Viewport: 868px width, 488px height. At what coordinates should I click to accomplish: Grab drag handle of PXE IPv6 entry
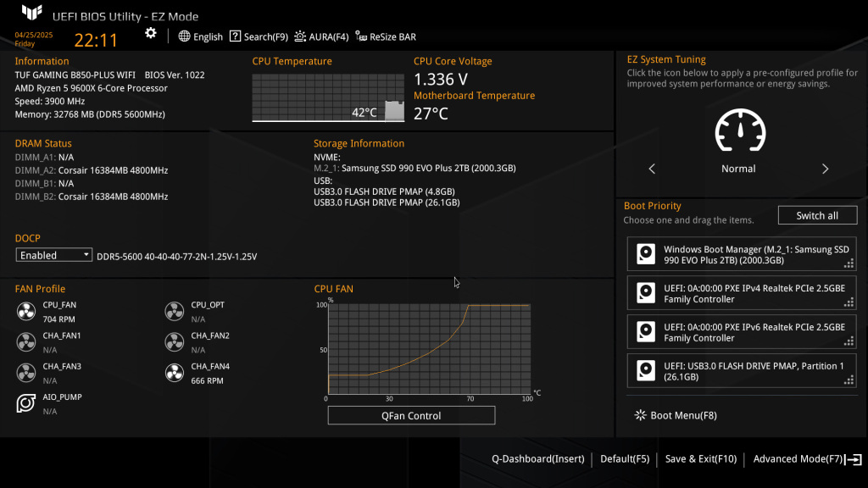tap(849, 341)
